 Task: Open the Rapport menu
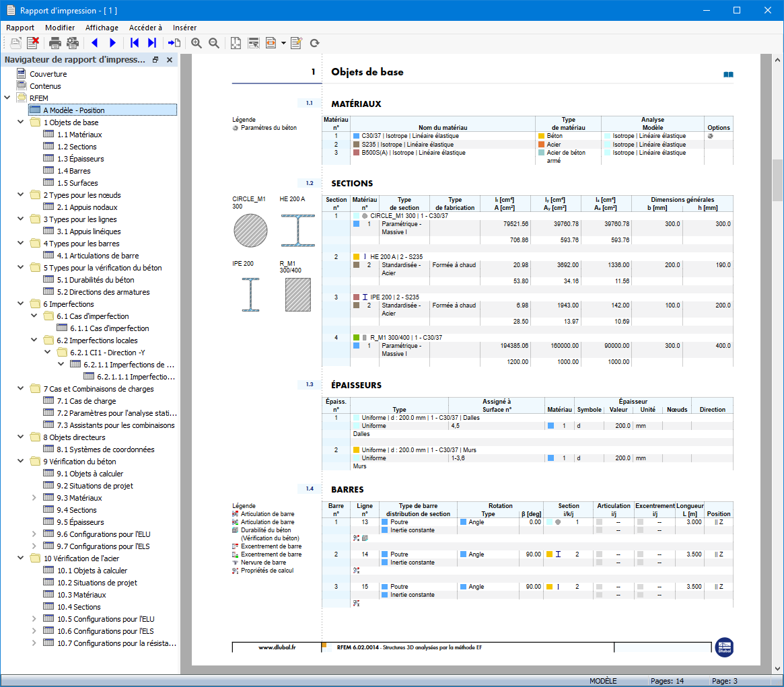[20, 28]
